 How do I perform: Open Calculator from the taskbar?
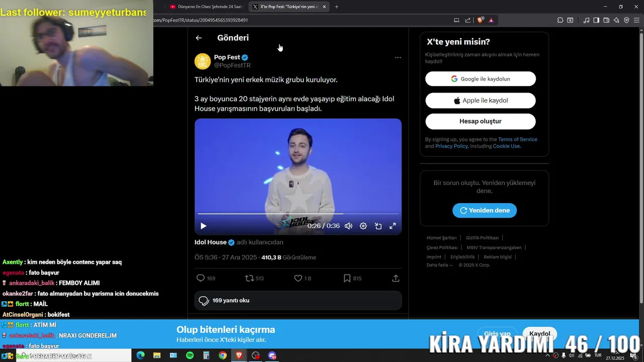[x=206, y=355]
